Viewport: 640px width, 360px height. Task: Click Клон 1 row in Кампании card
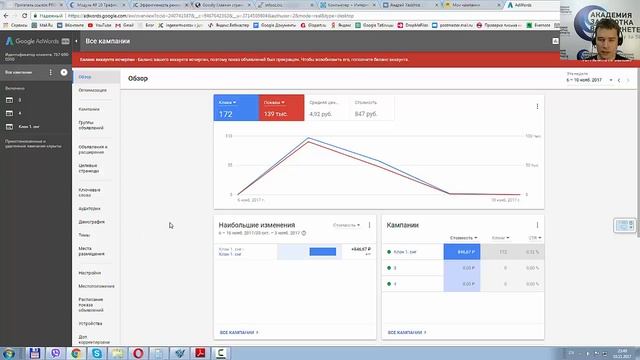463,252
